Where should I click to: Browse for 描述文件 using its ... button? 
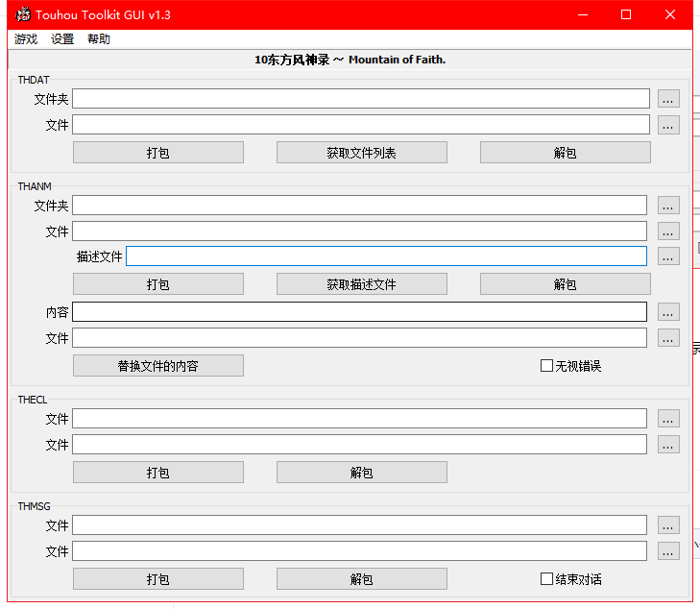point(668,256)
